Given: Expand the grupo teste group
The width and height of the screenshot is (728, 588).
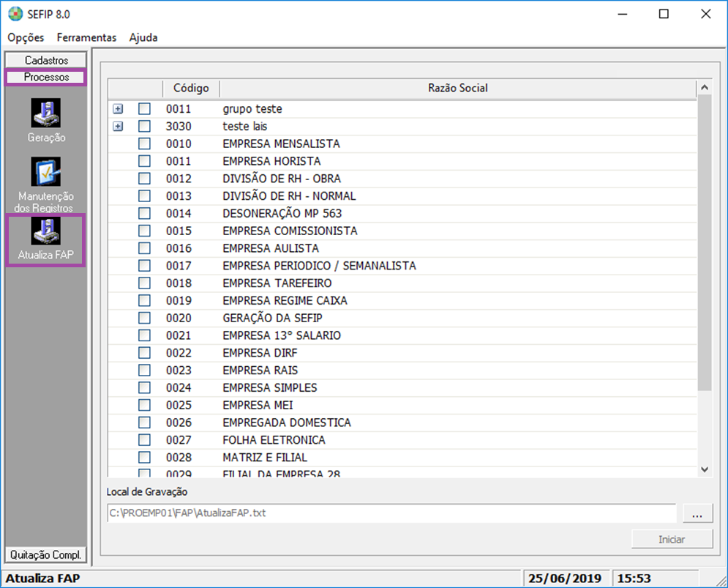Looking at the screenshot, I should click(118, 109).
